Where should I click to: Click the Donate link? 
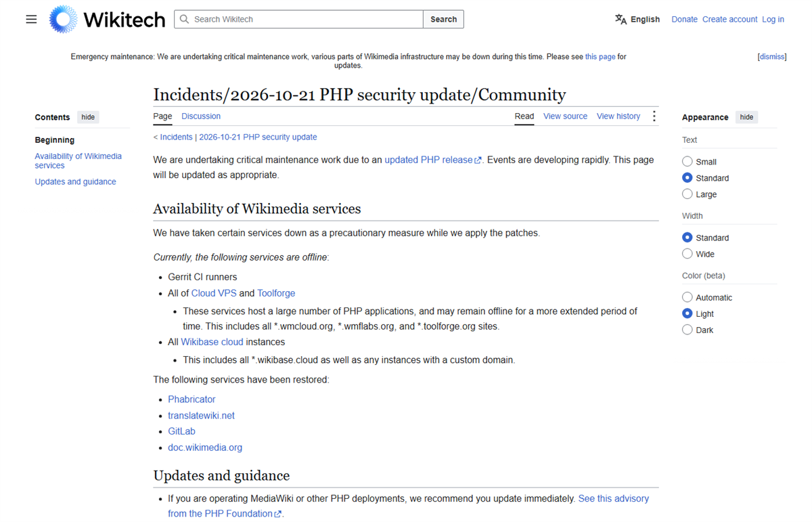684,19
